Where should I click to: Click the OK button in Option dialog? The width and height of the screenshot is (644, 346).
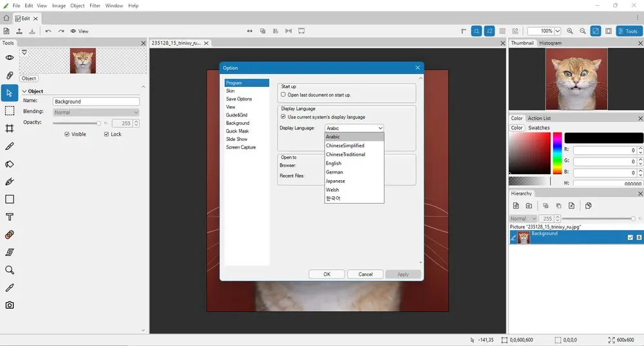(327, 274)
